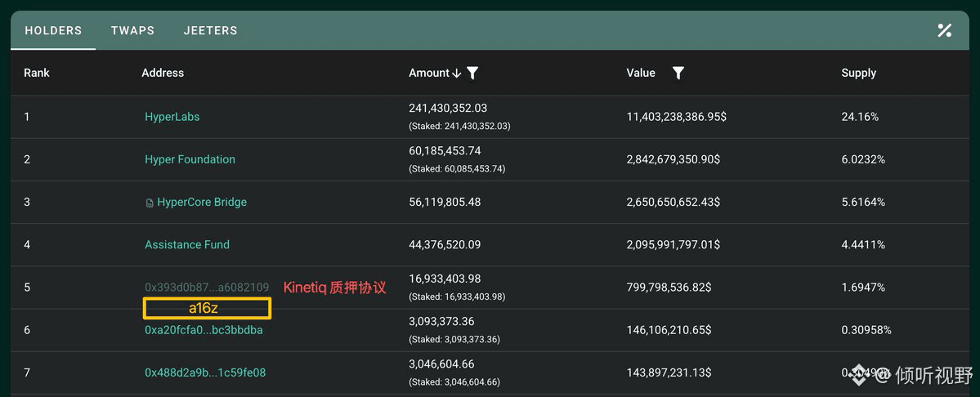Image resolution: width=980 pixels, height=397 pixels.
Task: Click rank 4 cell
Action: tap(27, 245)
